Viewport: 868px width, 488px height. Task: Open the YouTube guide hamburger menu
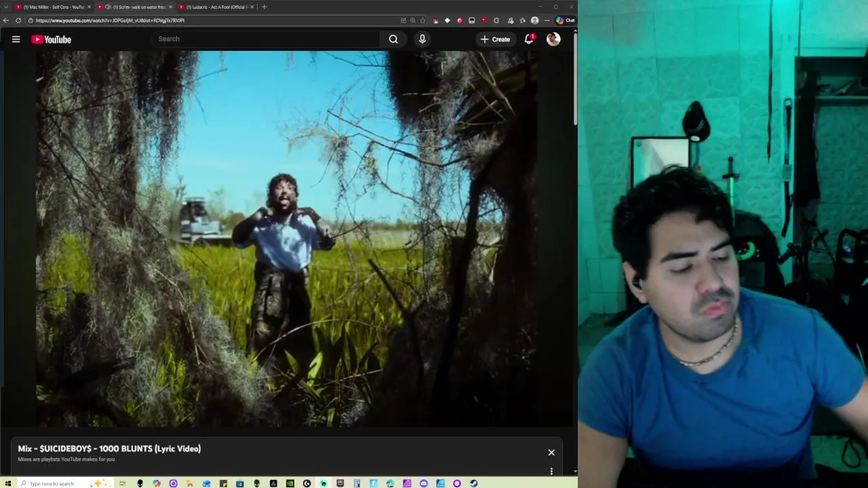tap(16, 39)
